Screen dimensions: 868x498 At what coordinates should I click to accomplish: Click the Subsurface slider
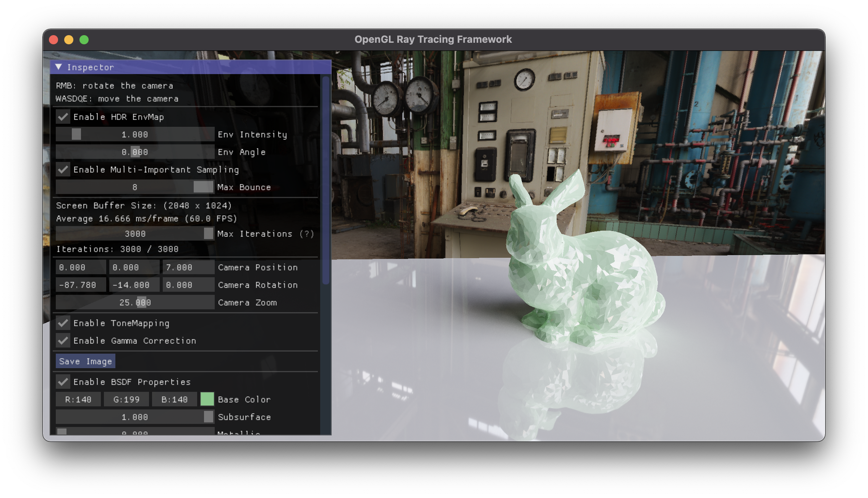[x=135, y=417]
